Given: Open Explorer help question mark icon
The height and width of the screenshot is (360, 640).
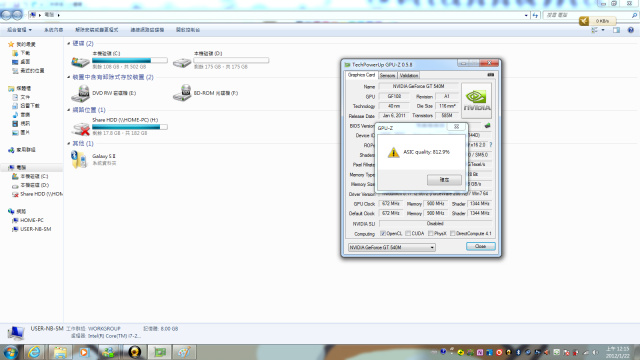Looking at the screenshot, I should [631, 30].
